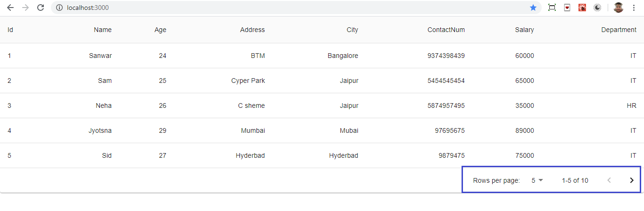Click the browser forward arrow
This screenshot has width=644, height=211.
[x=25, y=8]
